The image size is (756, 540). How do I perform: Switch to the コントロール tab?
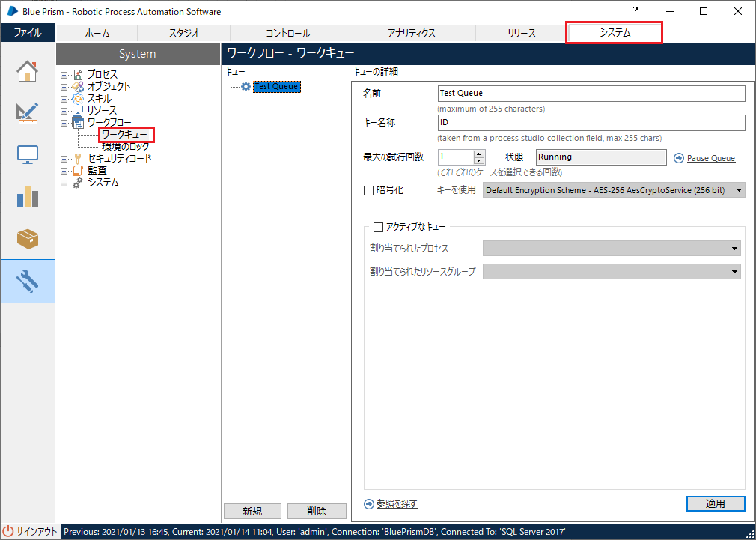click(288, 33)
